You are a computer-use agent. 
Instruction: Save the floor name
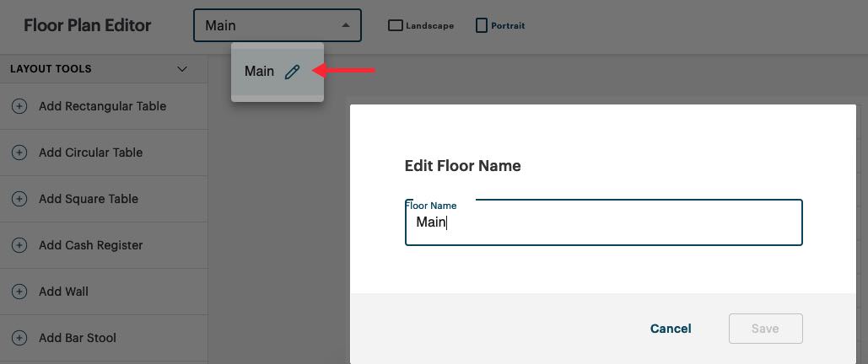[x=766, y=329]
